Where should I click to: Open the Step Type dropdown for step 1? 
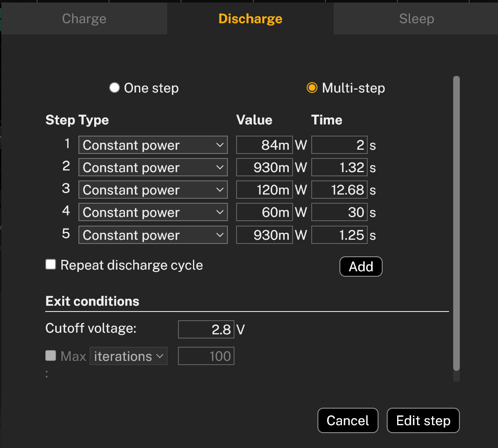click(x=153, y=145)
